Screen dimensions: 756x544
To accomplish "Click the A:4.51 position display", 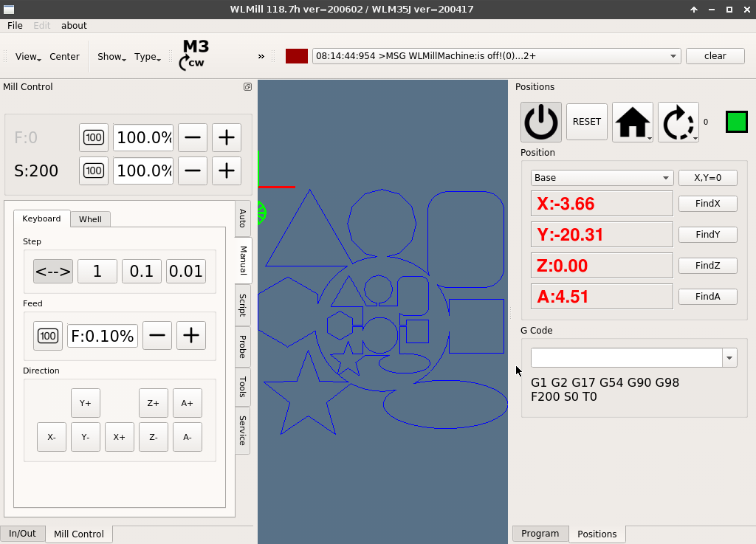I will tap(602, 296).
